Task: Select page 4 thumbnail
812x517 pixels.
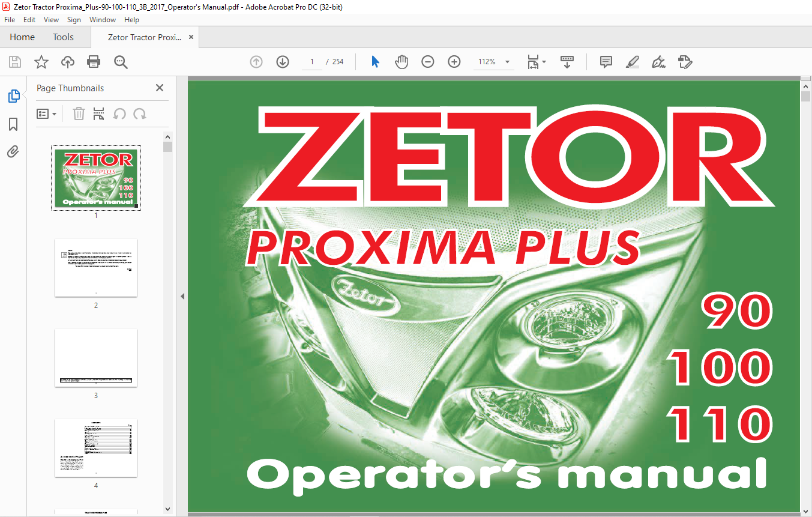Action: [96, 448]
